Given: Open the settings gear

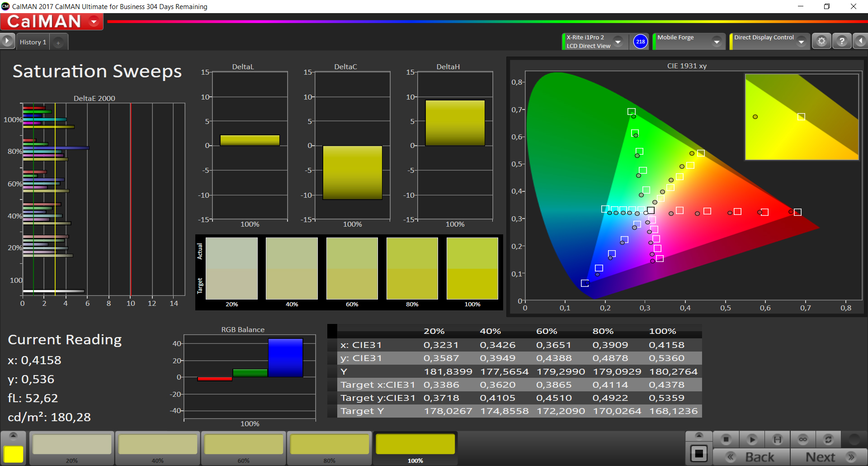Looking at the screenshot, I should [821, 41].
